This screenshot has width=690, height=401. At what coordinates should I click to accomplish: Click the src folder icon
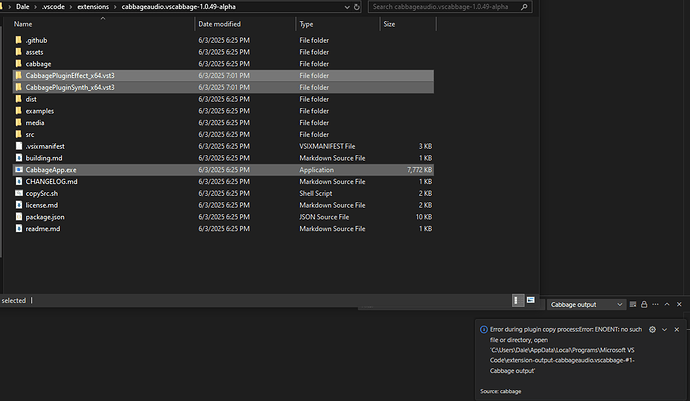pyautogui.click(x=18, y=134)
